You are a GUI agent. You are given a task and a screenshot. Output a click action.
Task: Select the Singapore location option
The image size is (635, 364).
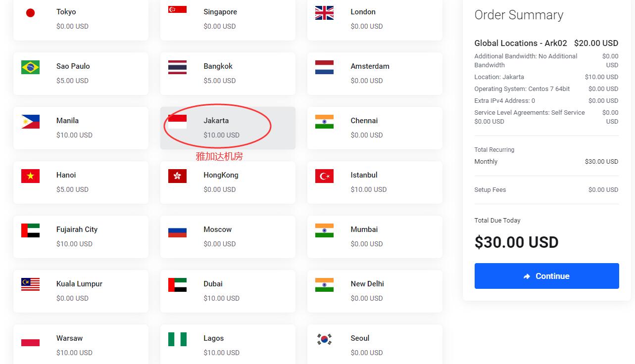[x=228, y=19]
